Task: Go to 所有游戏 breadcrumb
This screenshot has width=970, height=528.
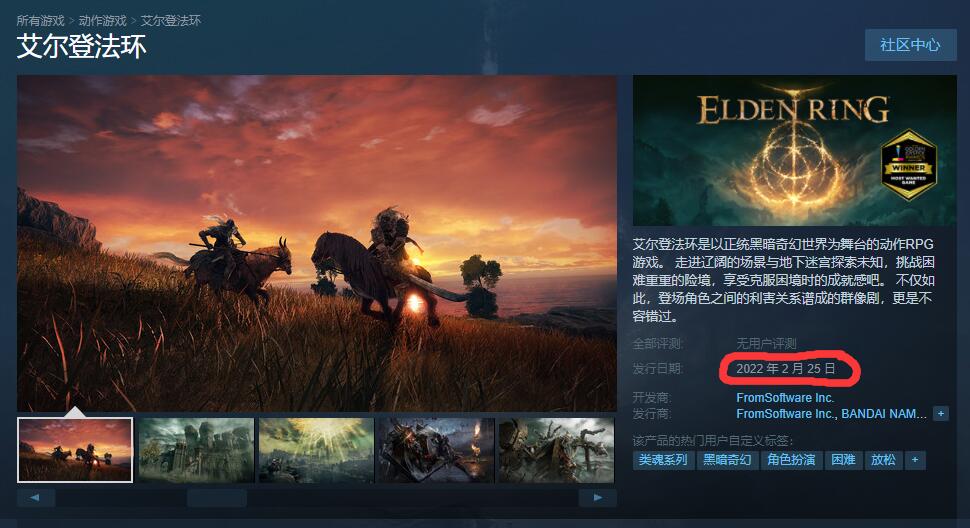Action: click(x=40, y=20)
